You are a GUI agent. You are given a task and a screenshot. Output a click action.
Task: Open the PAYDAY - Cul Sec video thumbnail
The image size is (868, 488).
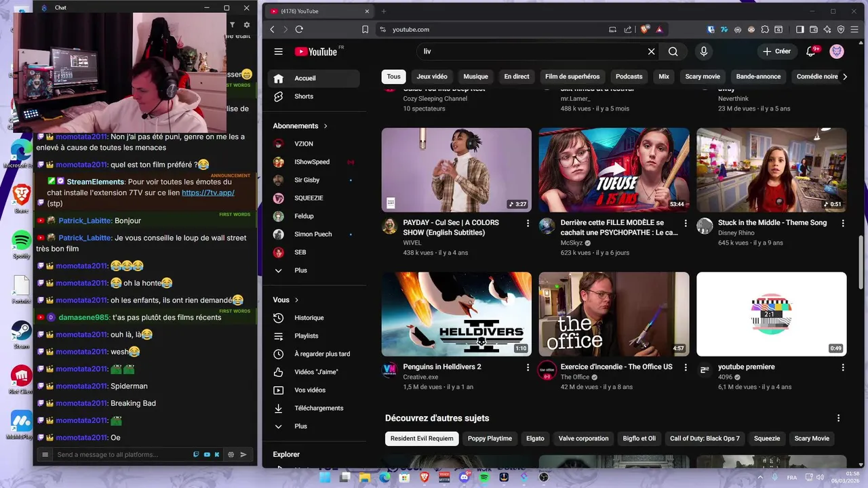[x=456, y=170]
